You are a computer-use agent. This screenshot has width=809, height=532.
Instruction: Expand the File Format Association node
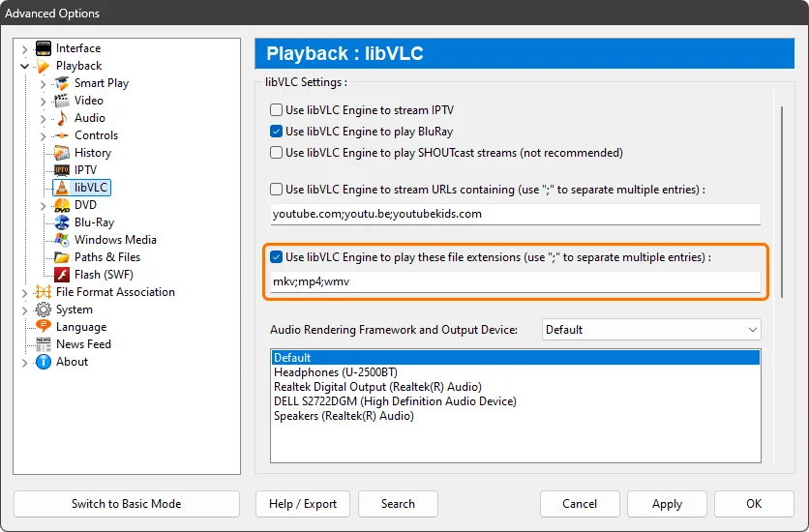[25, 293]
